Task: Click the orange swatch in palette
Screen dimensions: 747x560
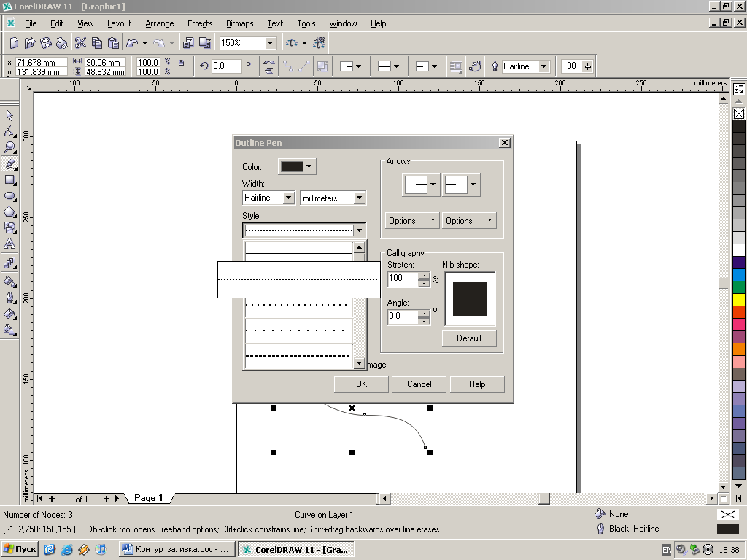Action: pos(739,349)
